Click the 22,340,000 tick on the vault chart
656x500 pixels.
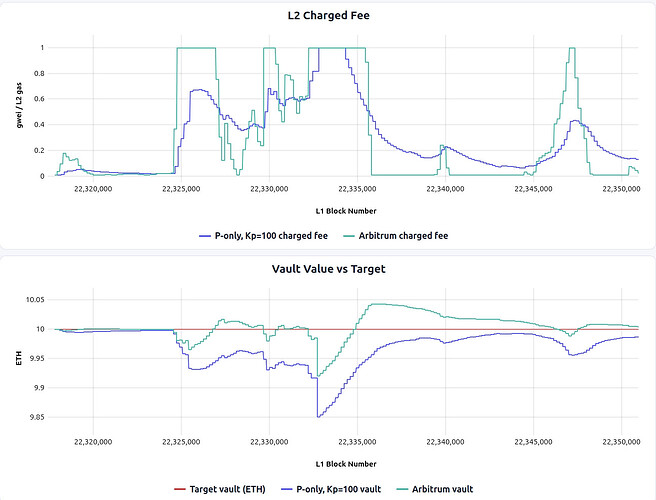tap(445, 440)
